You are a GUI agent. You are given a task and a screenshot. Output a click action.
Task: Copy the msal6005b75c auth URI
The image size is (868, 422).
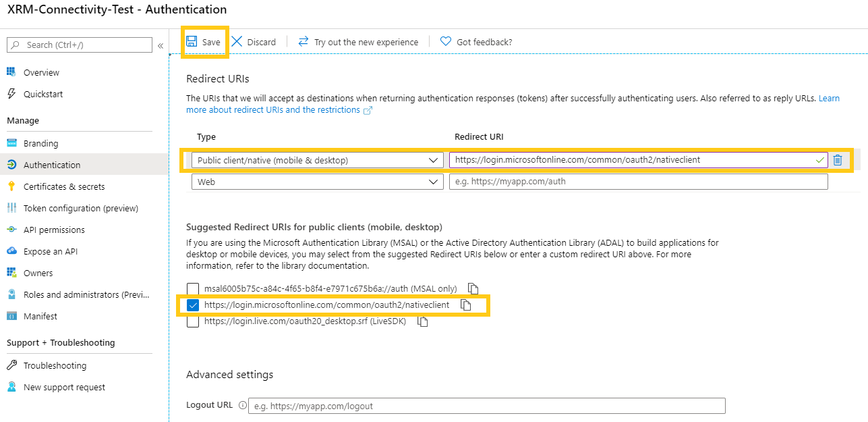(x=473, y=289)
